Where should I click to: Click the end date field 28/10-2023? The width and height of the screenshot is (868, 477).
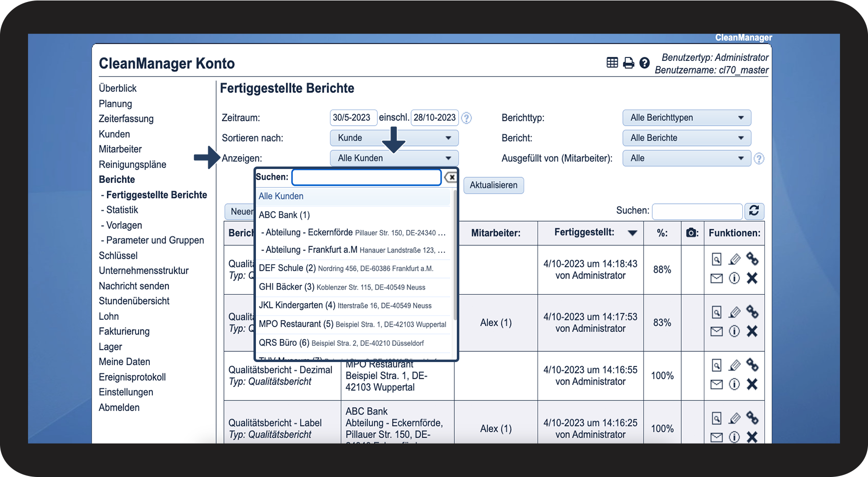coord(434,118)
